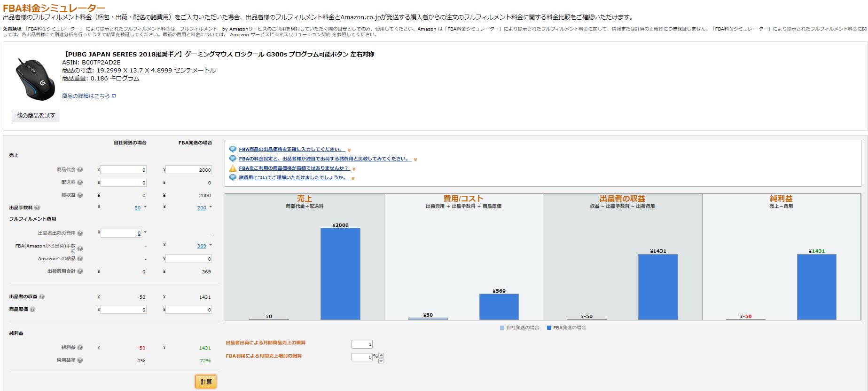This screenshot has width=868, height=391.
Task: Click ASIN text B00TP2AD2E
Action: click(101, 63)
